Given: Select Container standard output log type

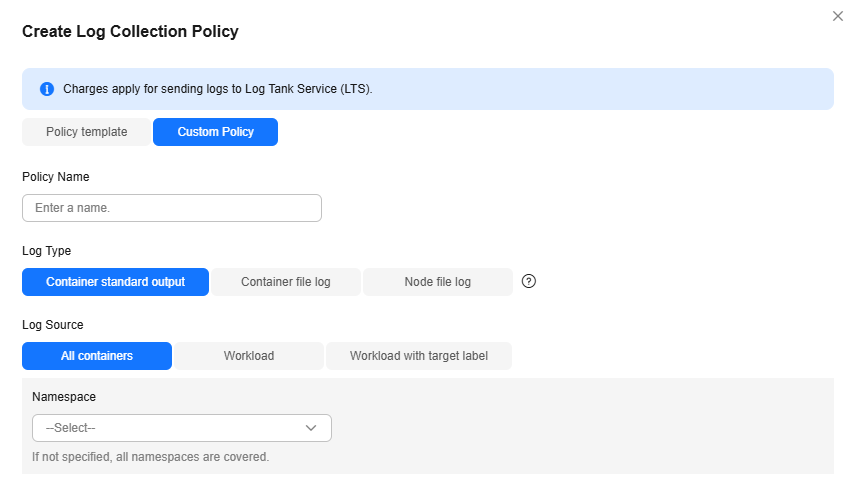Looking at the screenshot, I should tap(116, 282).
